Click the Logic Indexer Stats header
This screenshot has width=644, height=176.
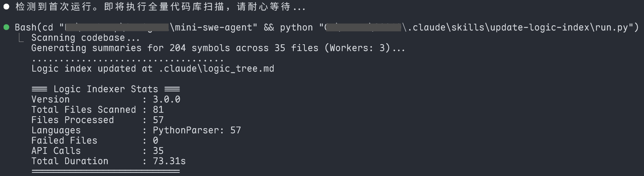[x=106, y=89]
